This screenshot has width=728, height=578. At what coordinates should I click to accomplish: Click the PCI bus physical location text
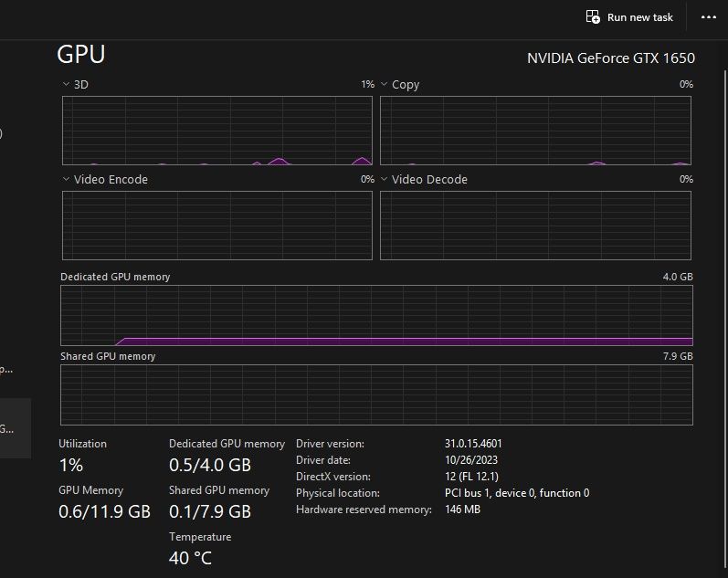point(516,493)
